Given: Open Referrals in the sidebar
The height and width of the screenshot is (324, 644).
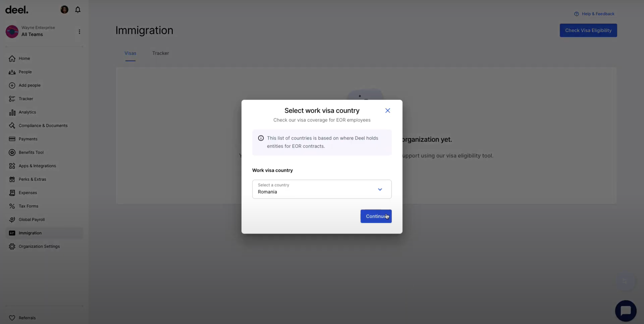Looking at the screenshot, I should coord(44,318).
